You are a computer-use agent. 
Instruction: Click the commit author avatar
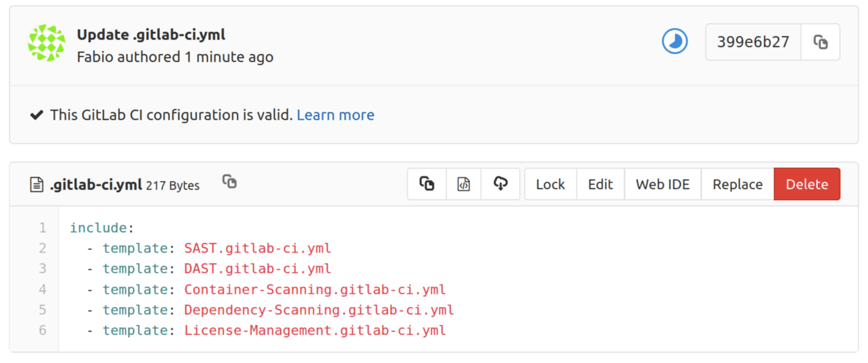coord(46,42)
